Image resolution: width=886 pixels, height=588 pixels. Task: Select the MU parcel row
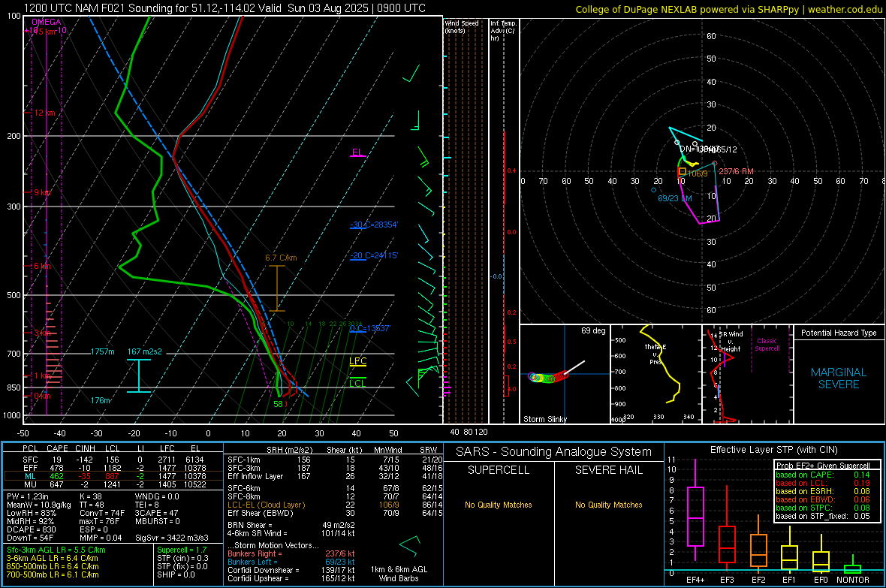(x=113, y=484)
